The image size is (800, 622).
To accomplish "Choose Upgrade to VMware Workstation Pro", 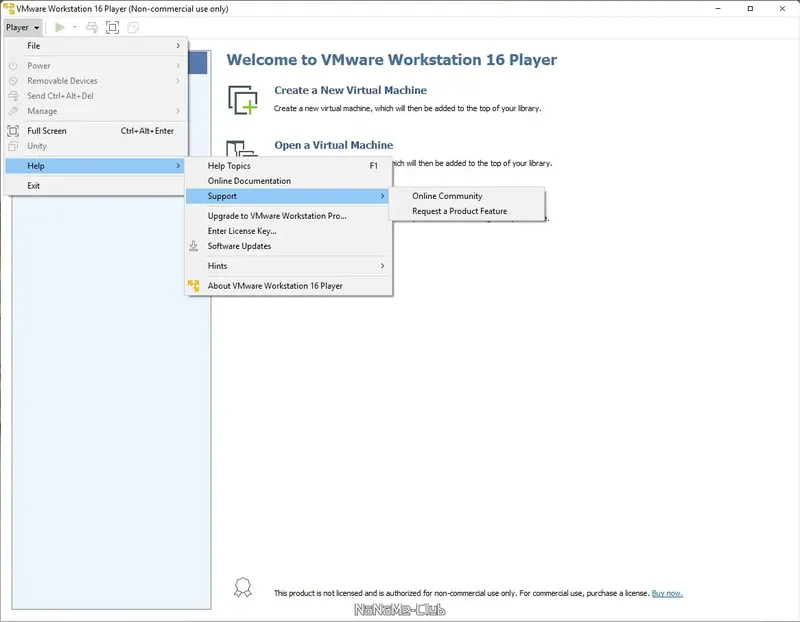I will coord(289,216).
